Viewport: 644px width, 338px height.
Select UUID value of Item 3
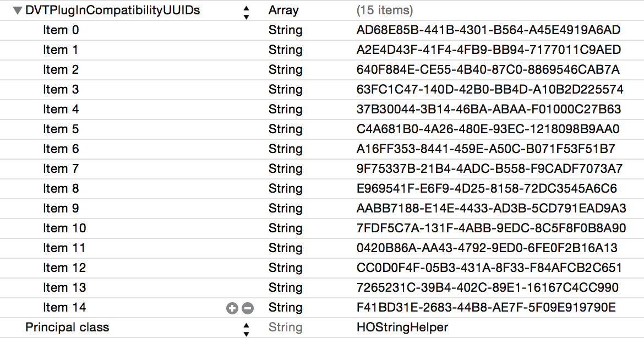[490, 90]
